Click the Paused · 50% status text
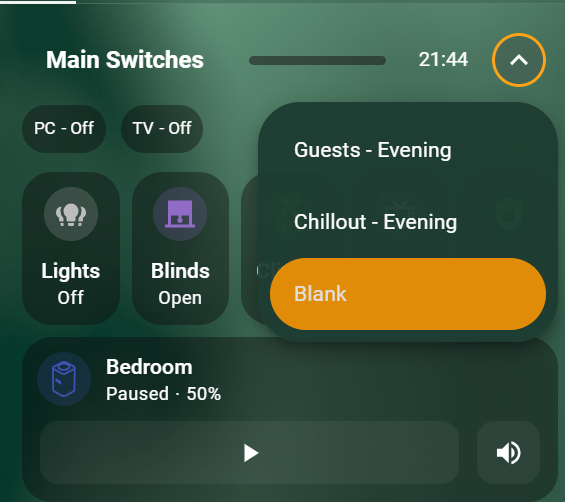Image resolution: width=565 pixels, height=502 pixels. point(163,394)
